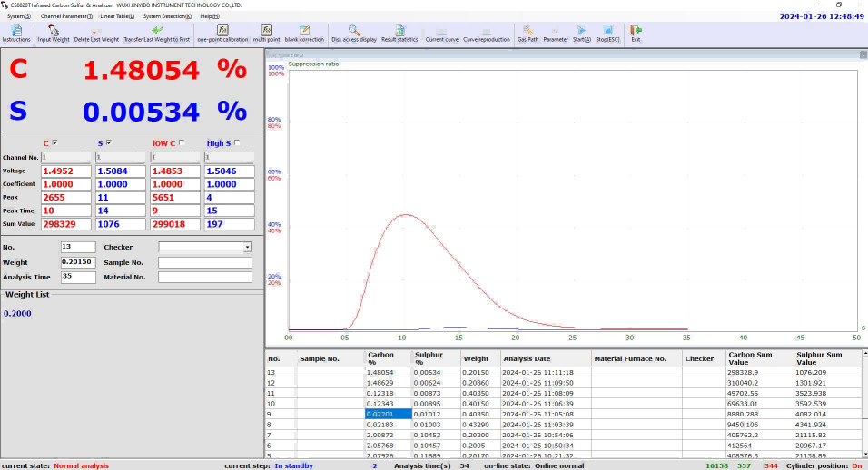The height and width of the screenshot is (470, 868).
Task: Open Disk access display
Action: point(354,34)
